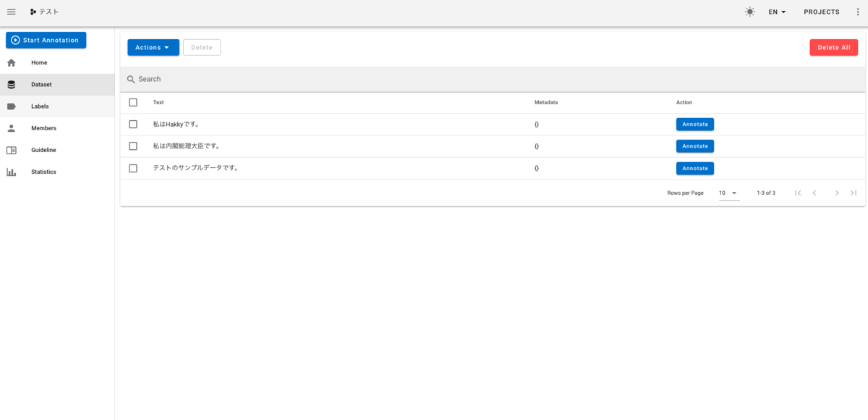Select Dataset in the sidebar
This screenshot has width=868, height=420.
57,85
